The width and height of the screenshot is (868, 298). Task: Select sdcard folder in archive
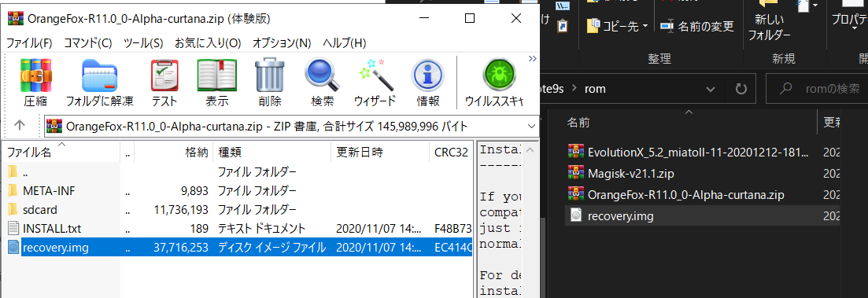[x=238, y=210]
